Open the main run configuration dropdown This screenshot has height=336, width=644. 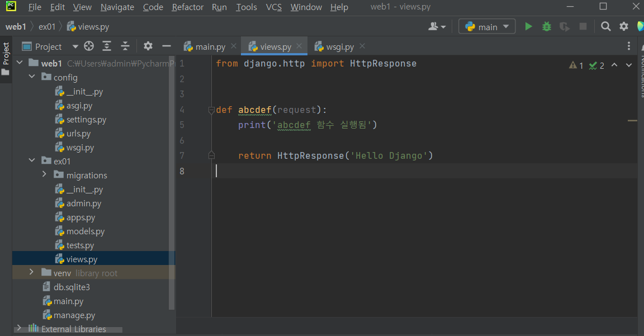(x=487, y=27)
